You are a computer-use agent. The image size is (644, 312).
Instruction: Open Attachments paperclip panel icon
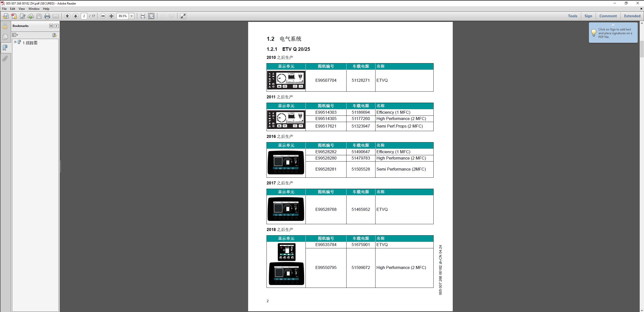[5, 59]
